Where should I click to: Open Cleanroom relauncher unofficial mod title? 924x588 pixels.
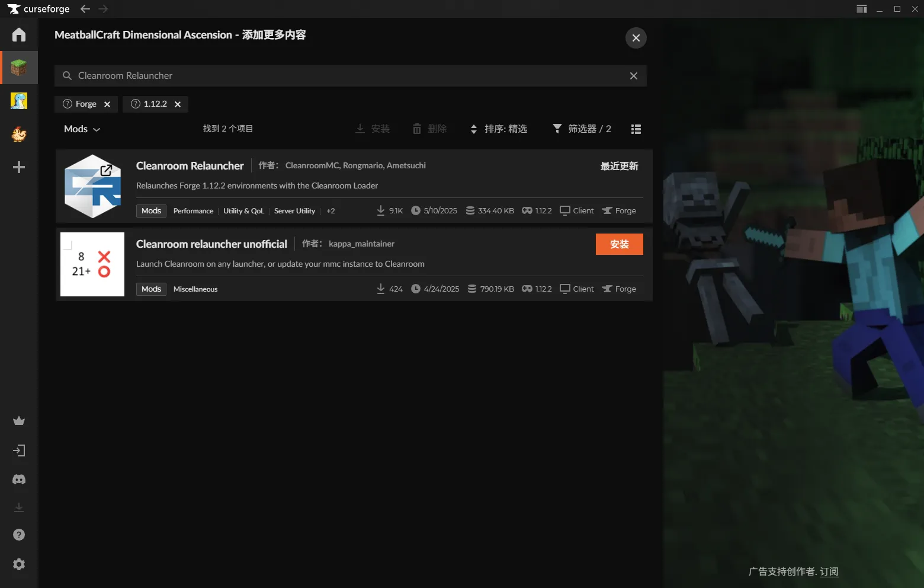(211, 244)
